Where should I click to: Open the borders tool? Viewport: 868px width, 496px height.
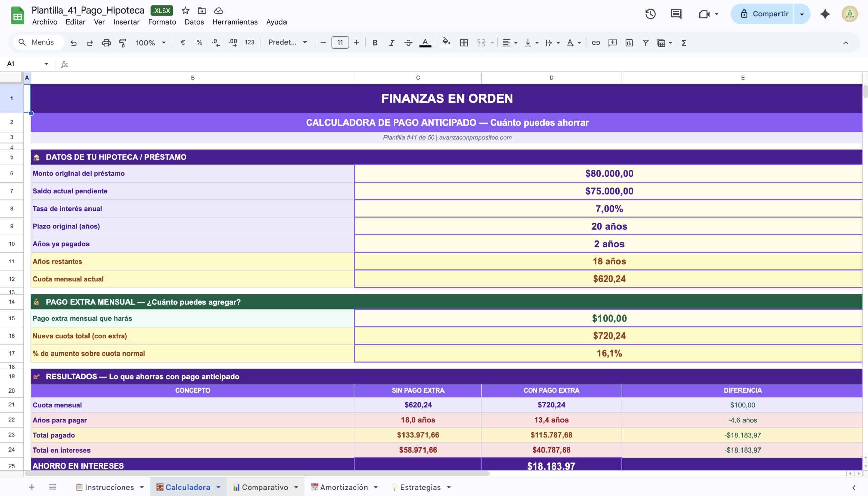463,43
